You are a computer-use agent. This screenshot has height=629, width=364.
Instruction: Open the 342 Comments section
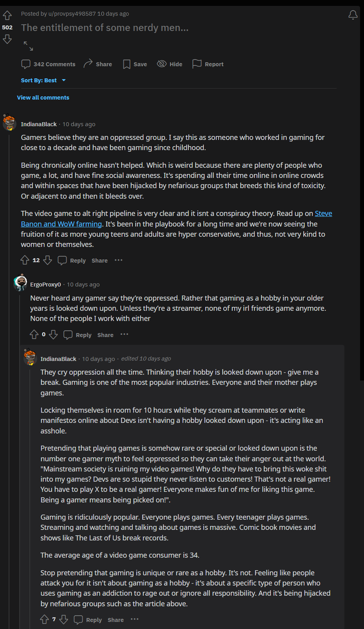(48, 64)
